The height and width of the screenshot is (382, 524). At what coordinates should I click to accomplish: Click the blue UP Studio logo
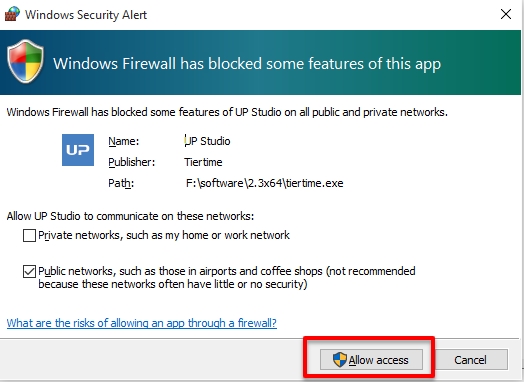point(78,150)
